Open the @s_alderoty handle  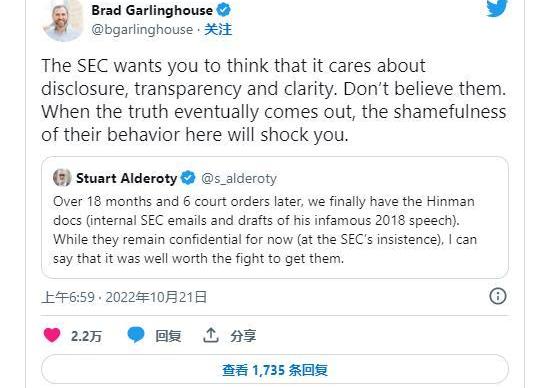pyautogui.click(x=239, y=179)
